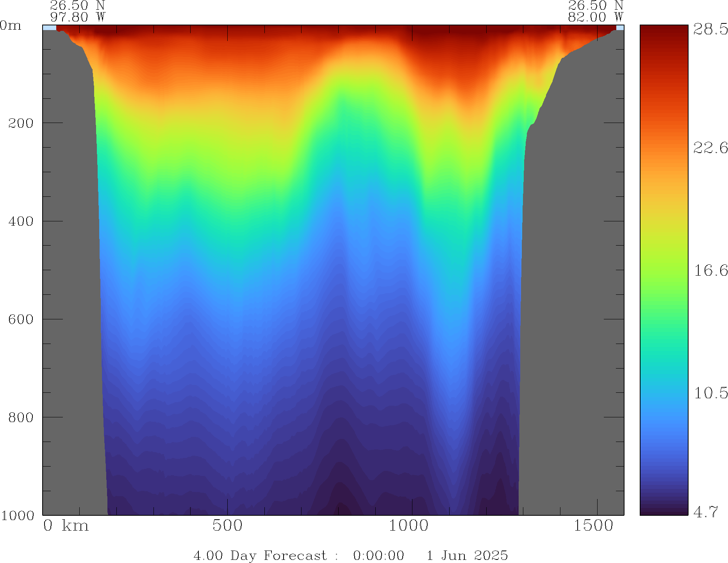Viewport: 728px width, 563px height.
Task: Click the dark red top of colorbar
Action: [x=664, y=29]
